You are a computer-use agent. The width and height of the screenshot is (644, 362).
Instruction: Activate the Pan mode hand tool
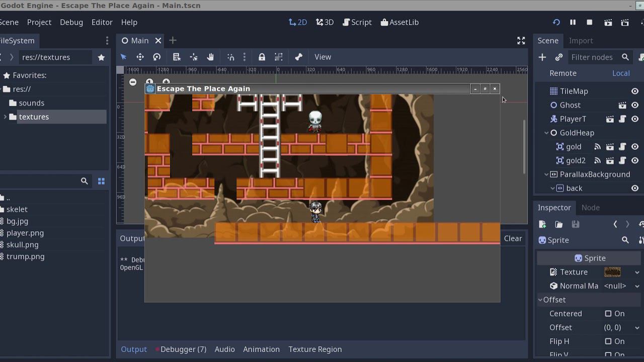pyautogui.click(x=210, y=57)
